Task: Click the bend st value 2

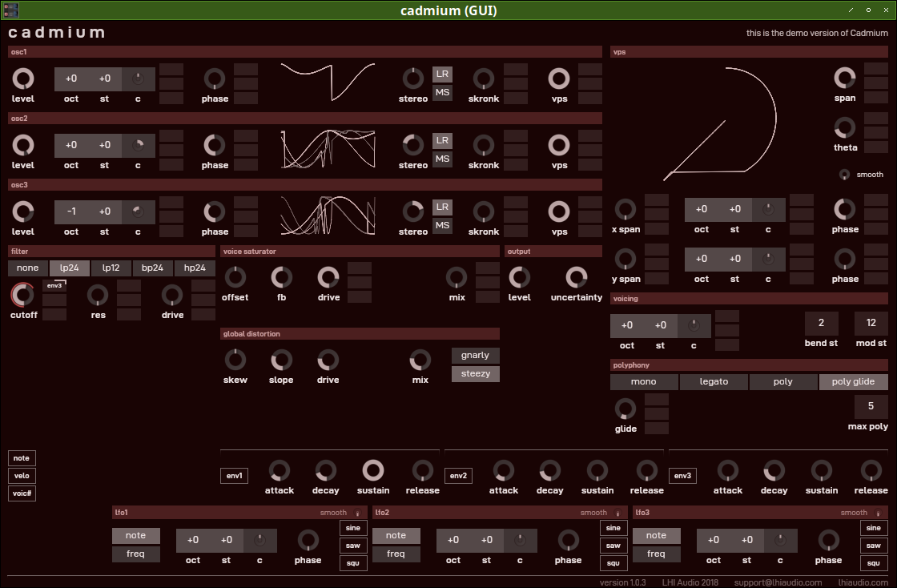Action: pos(821,323)
